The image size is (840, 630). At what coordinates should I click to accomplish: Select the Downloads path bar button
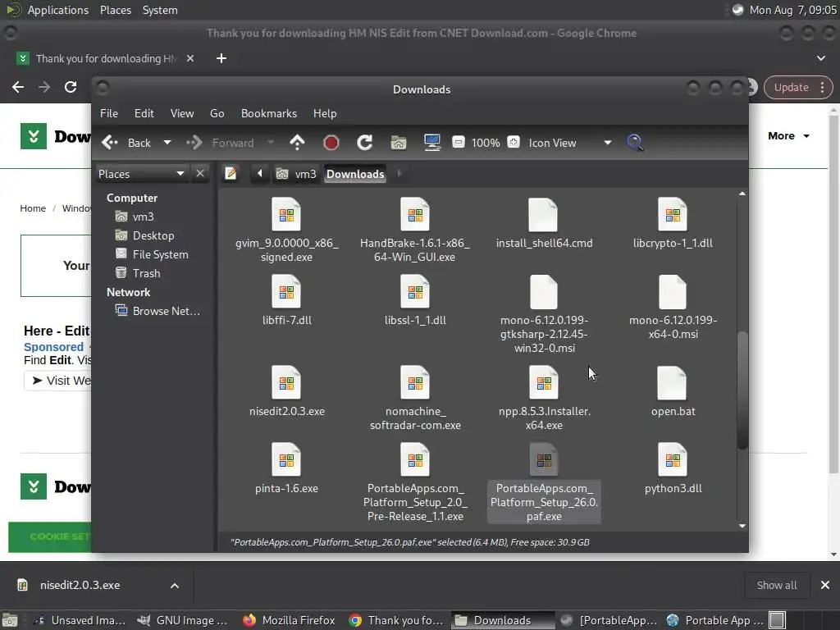pyautogui.click(x=355, y=174)
